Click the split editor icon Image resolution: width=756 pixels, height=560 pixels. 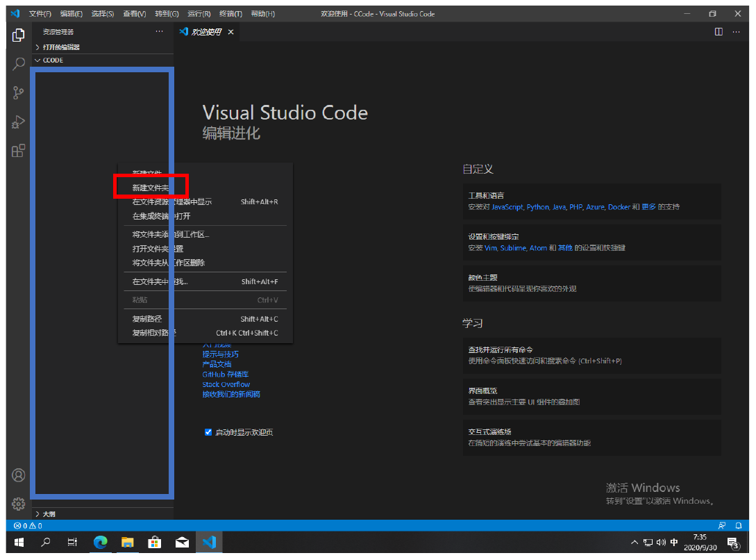tap(719, 32)
